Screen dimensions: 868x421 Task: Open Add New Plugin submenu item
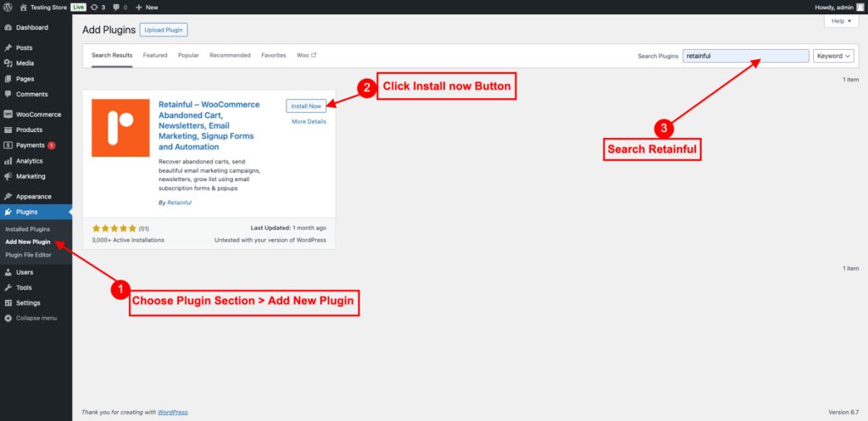click(x=28, y=241)
